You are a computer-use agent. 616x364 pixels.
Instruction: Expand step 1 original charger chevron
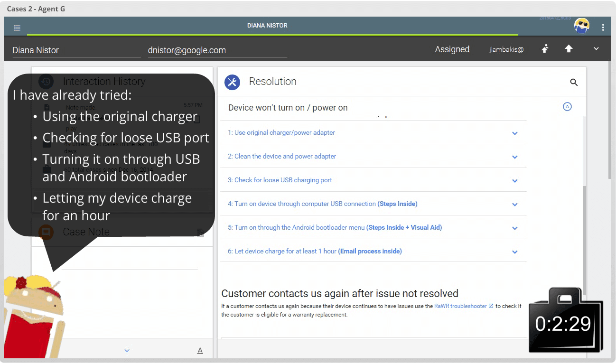click(515, 133)
